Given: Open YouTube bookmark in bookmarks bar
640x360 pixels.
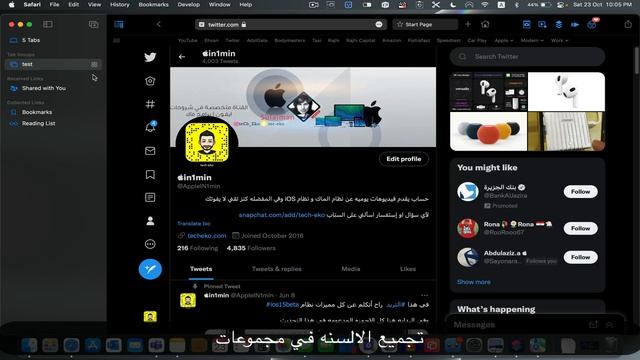Looking at the screenshot, I should click(x=187, y=40).
